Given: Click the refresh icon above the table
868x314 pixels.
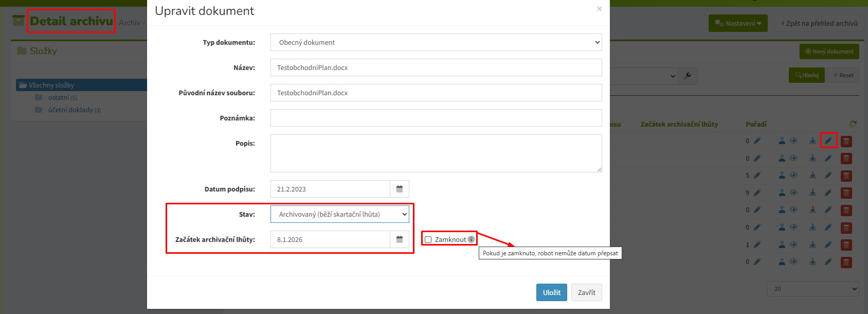Looking at the screenshot, I should click(x=853, y=124).
